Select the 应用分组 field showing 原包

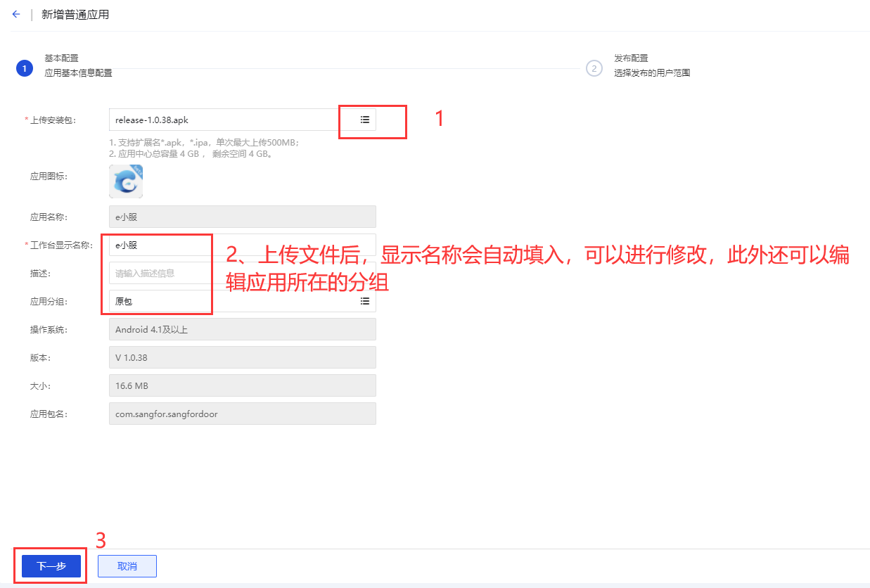click(x=243, y=301)
